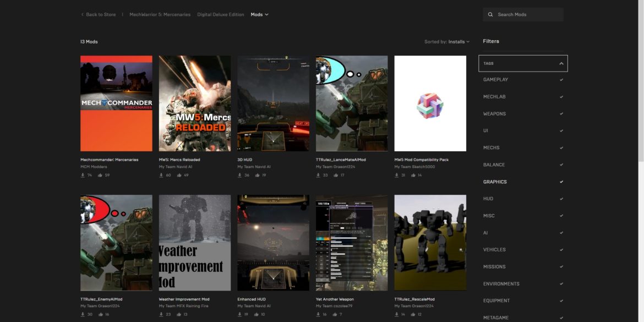Image resolution: width=644 pixels, height=322 pixels.
Task: Click the download icon under Mechcommander: Mercenaries
Action: (x=83, y=176)
